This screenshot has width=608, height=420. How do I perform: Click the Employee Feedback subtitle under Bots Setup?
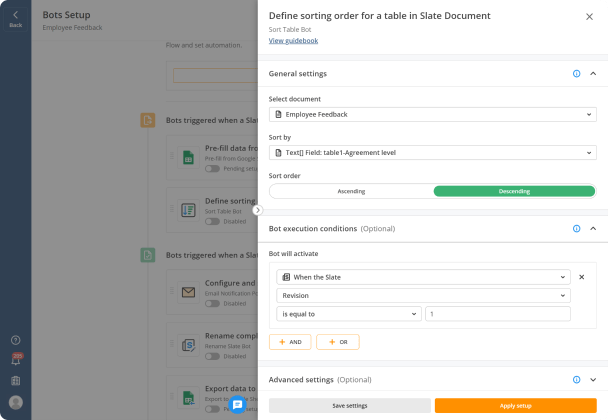[73, 28]
